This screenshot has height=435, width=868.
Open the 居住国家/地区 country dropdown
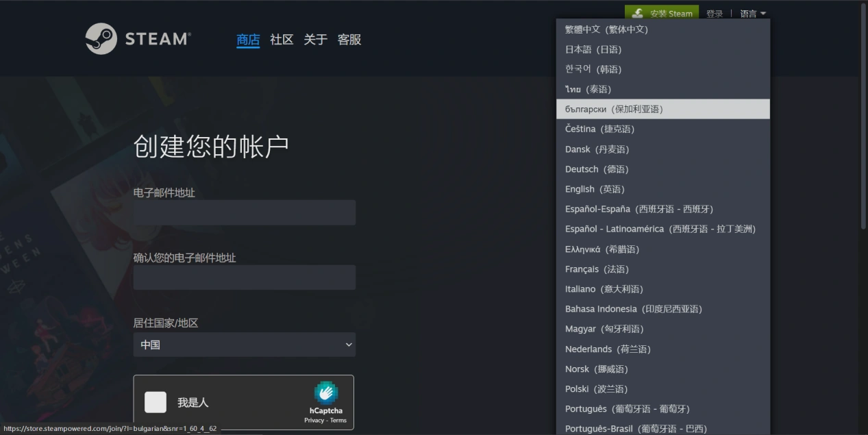coord(244,345)
